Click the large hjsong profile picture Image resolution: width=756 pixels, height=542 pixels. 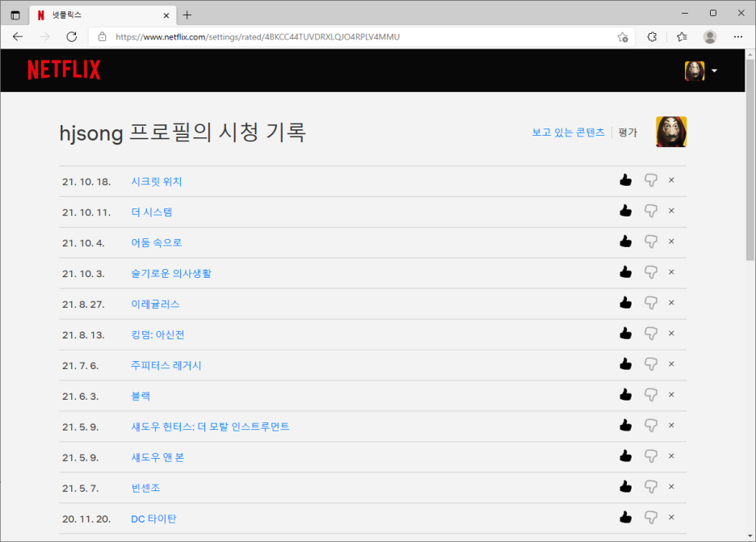[671, 132]
